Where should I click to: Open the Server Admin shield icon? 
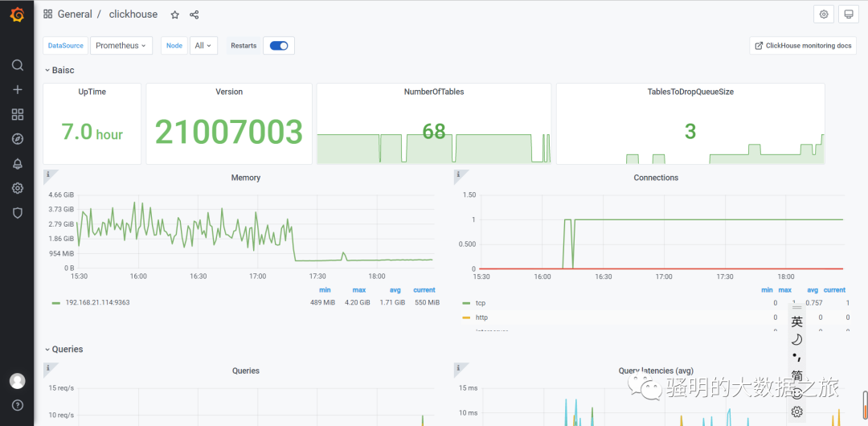18,213
